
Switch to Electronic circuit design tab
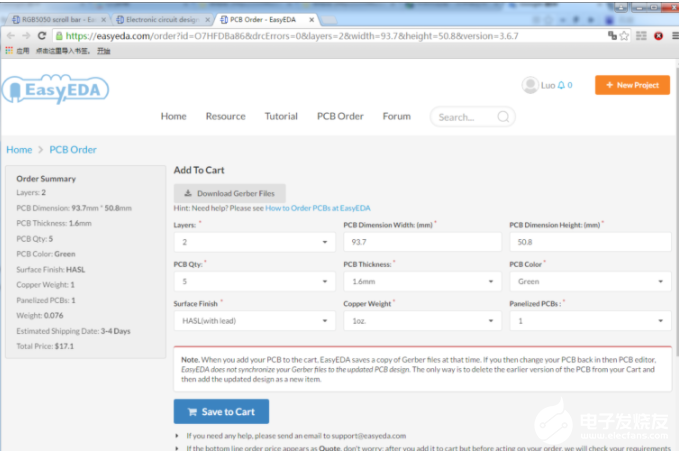[162, 19]
